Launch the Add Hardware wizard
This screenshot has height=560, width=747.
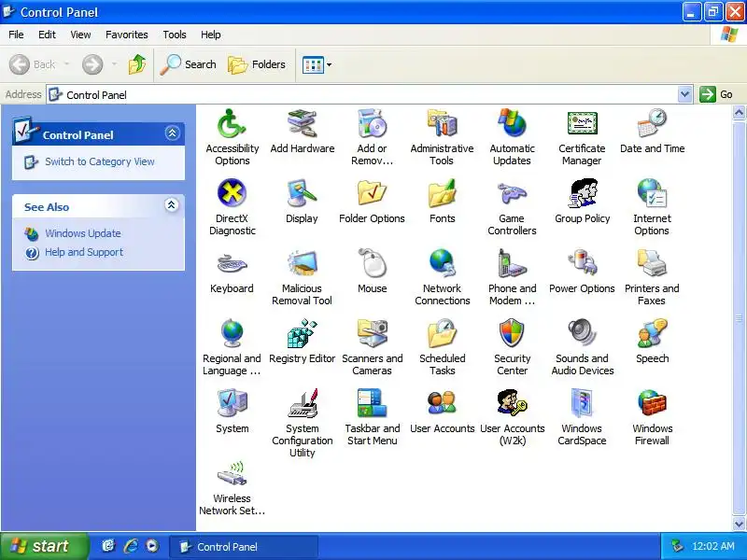coord(302,124)
